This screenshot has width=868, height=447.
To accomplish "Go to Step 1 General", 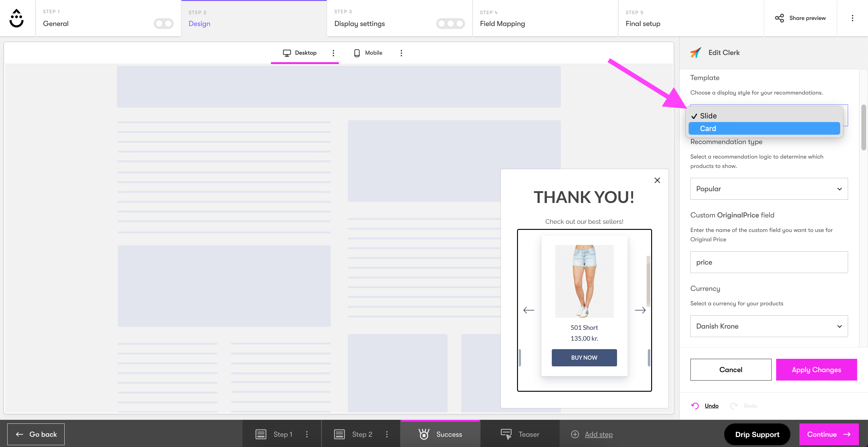I will [x=108, y=18].
